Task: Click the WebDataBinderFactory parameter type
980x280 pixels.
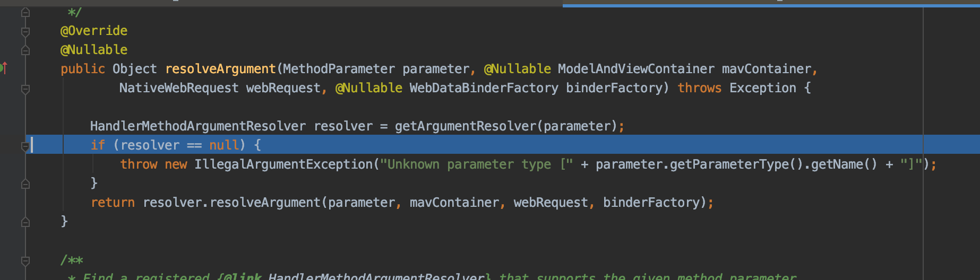Action: [x=484, y=88]
